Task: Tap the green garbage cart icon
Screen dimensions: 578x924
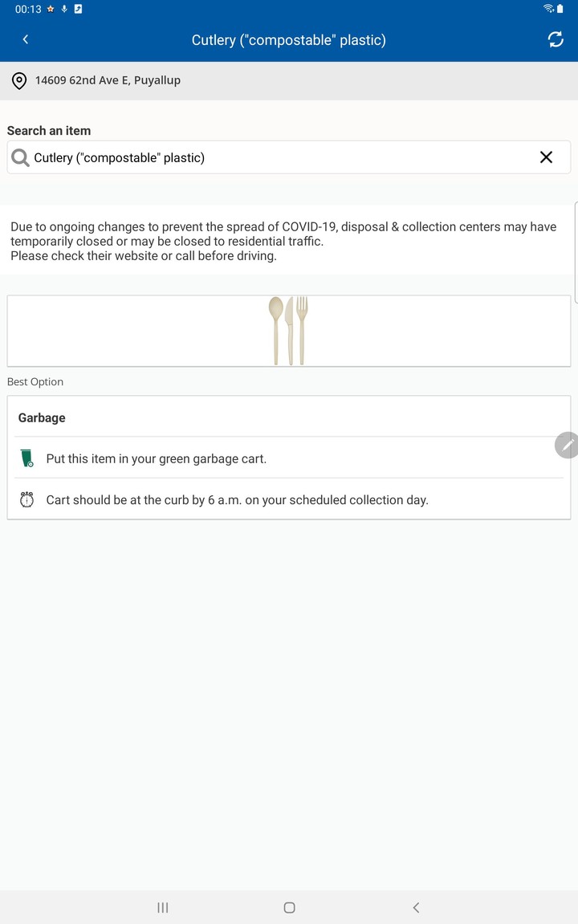Action: coord(27,458)
